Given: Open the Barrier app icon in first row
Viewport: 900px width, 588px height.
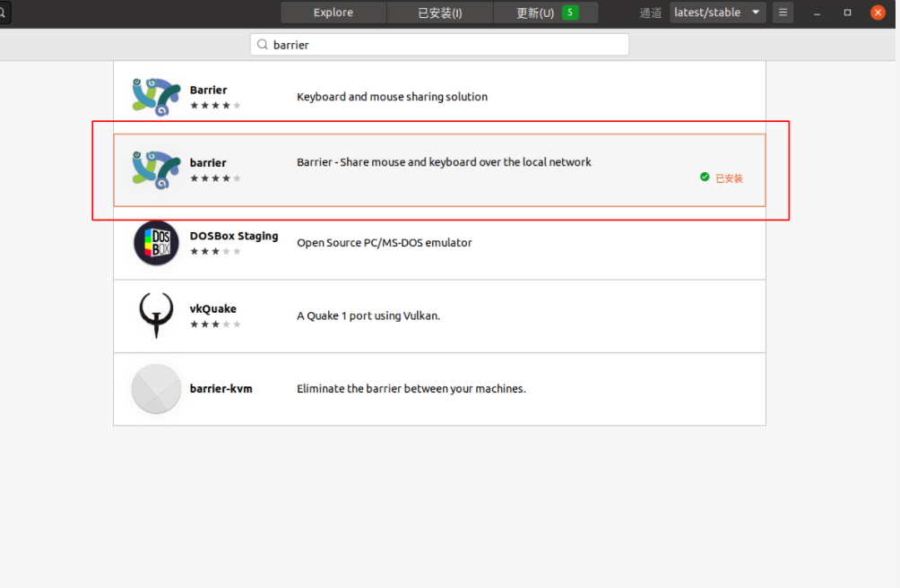Looking at the screenshot, I should 156,97.
